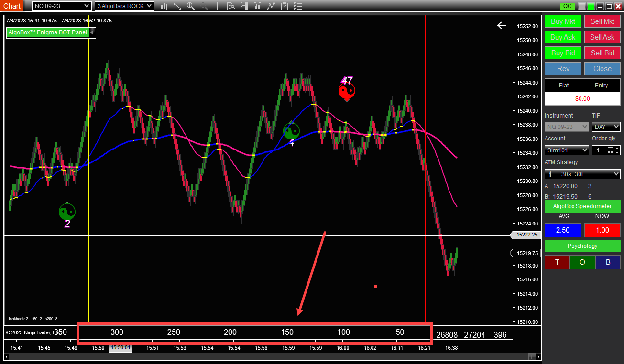Click the 15219.75 current price marker
The image size is (624, 364).
click(x=526, y=254)
